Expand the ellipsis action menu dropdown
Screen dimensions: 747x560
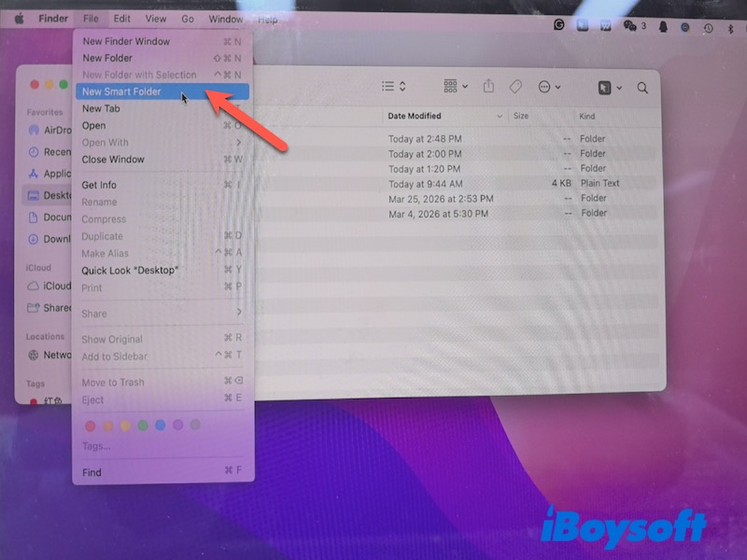tap(549, 87)
